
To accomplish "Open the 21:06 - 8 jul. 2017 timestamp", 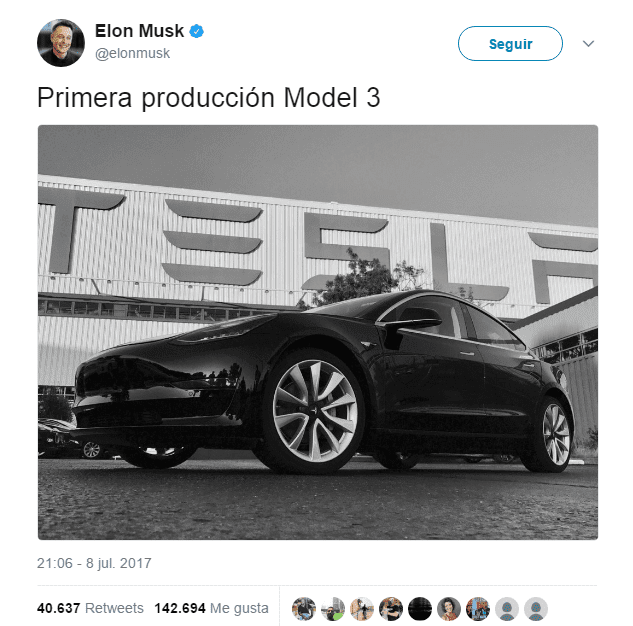I will pyautogui.click(x=94, y=563).
